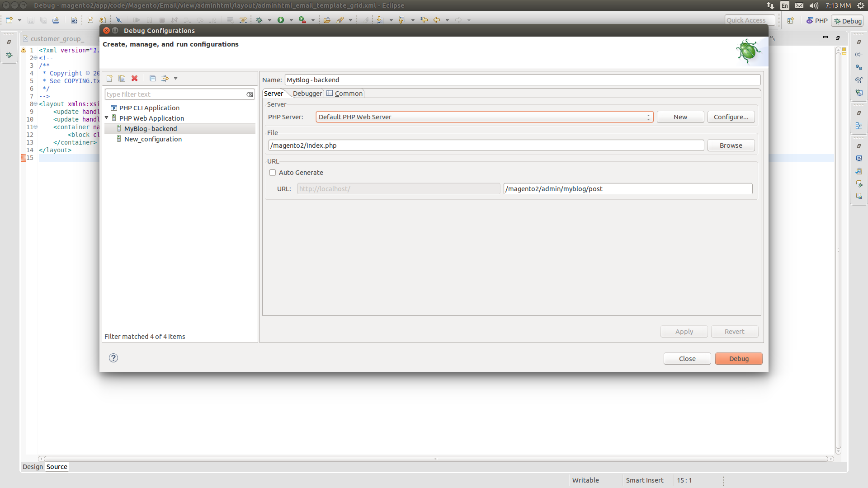Viewport: 868px width, 488px height.
Task: Click the Configure... button
Action: tap(731, 117)
